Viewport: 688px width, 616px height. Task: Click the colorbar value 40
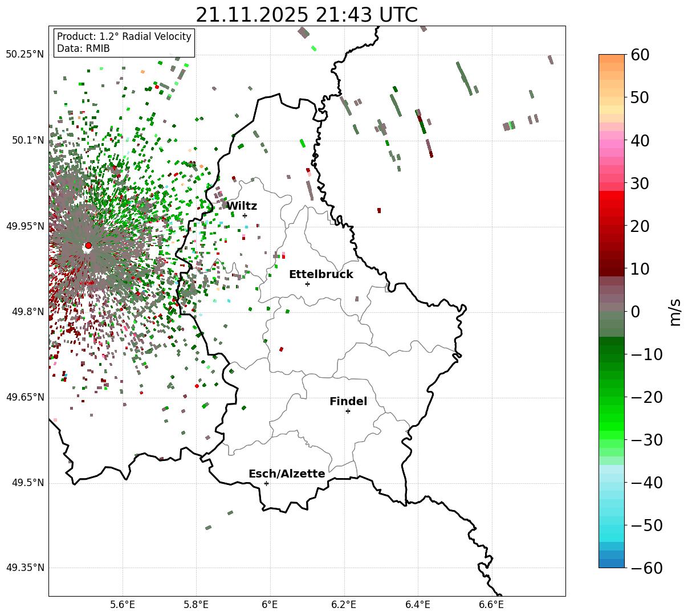click(x=639, y=140)
